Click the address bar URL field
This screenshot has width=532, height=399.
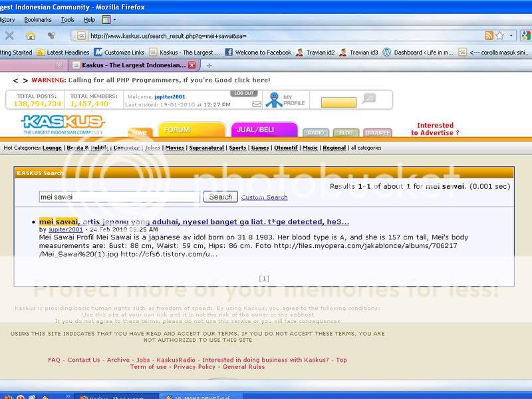285,36
